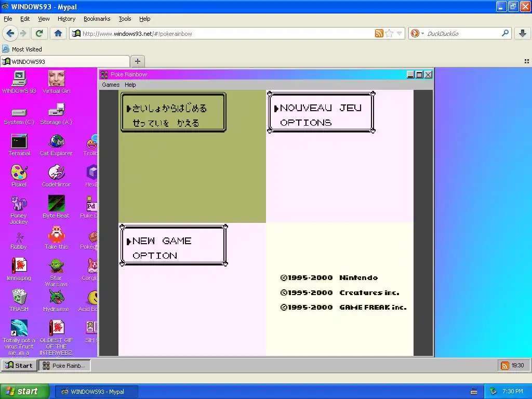Click the Poke Rainb... taskbar button
This screenshot has height=399, width=532.
[64, 365]
